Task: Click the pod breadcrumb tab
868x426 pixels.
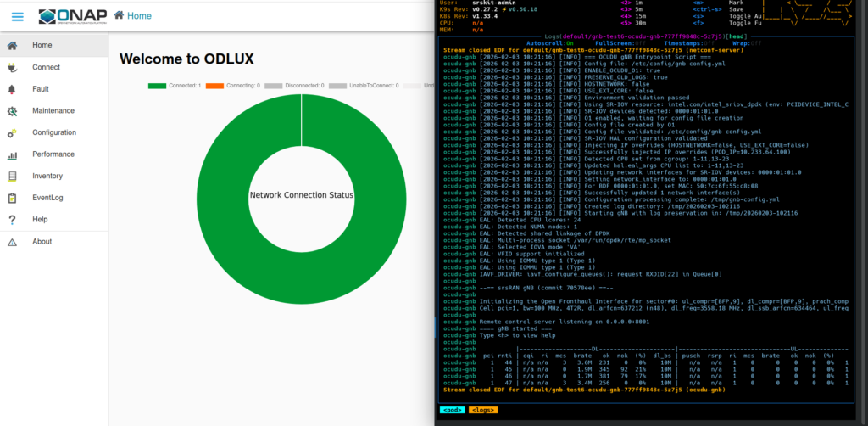Action: click(x=452, y=409)
